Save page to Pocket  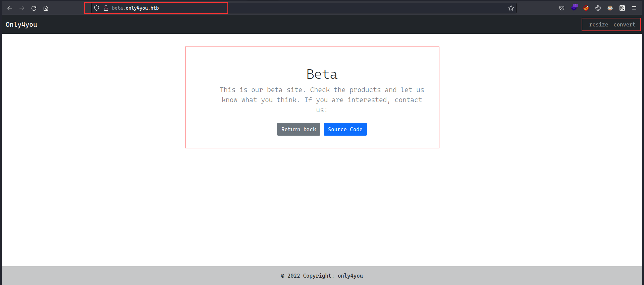(562, 8)
